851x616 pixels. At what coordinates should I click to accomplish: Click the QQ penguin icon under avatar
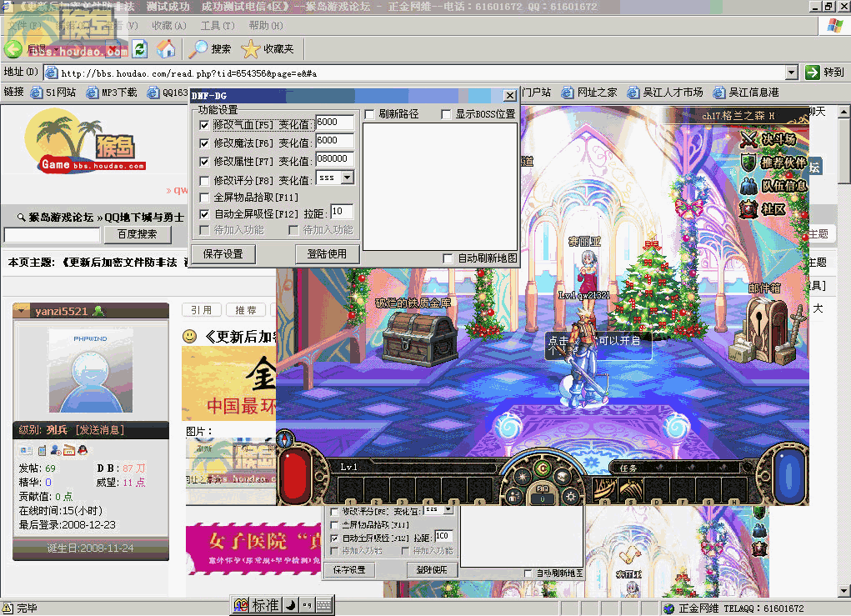pyautogui.click(x=82, y=450)
